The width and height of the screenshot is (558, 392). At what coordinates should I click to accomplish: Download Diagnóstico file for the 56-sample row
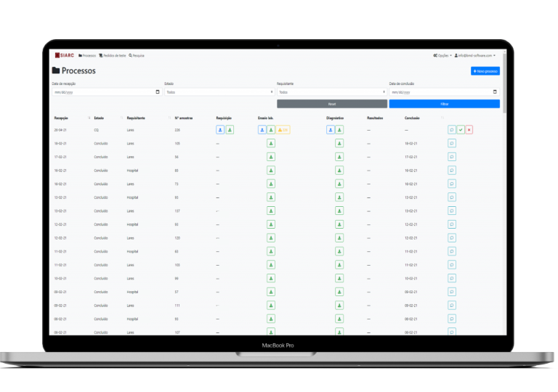(x=339, y=157)
